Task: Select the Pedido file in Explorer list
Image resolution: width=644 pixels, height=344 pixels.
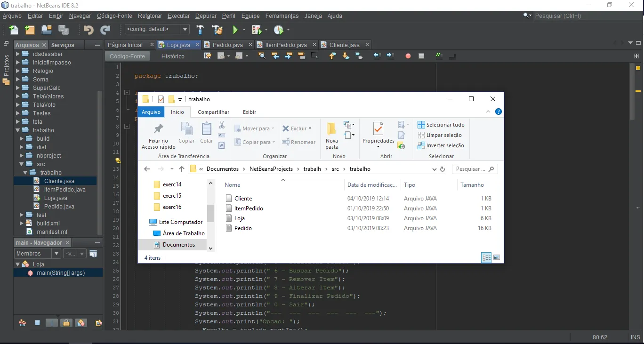Action: pos(243,228)
